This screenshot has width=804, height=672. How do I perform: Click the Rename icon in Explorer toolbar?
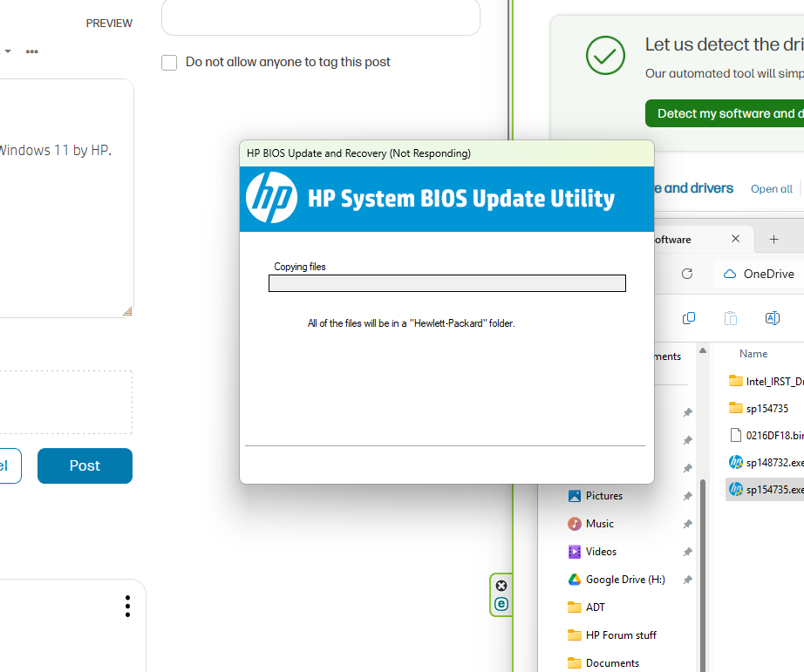[x=773, y=318]
